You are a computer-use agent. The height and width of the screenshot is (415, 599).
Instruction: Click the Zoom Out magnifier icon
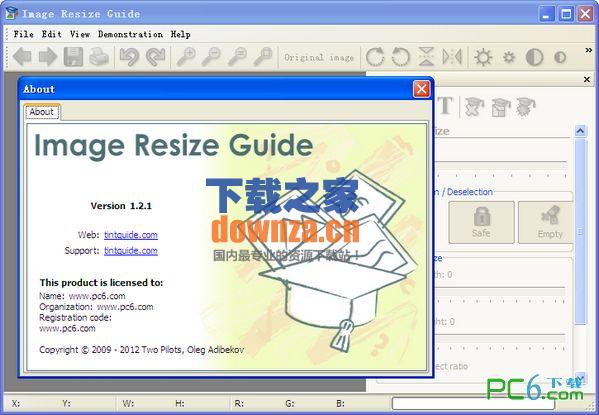(x=211, y=57)
